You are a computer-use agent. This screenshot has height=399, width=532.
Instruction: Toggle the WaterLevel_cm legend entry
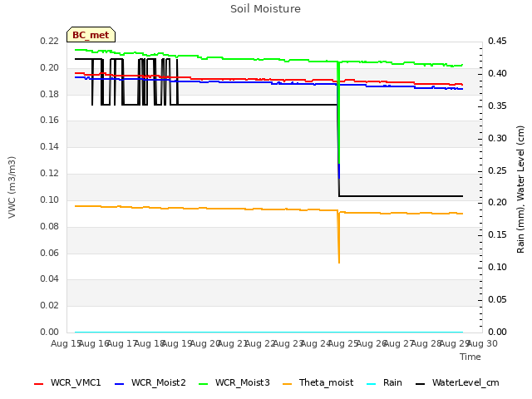tap(457, 382)
